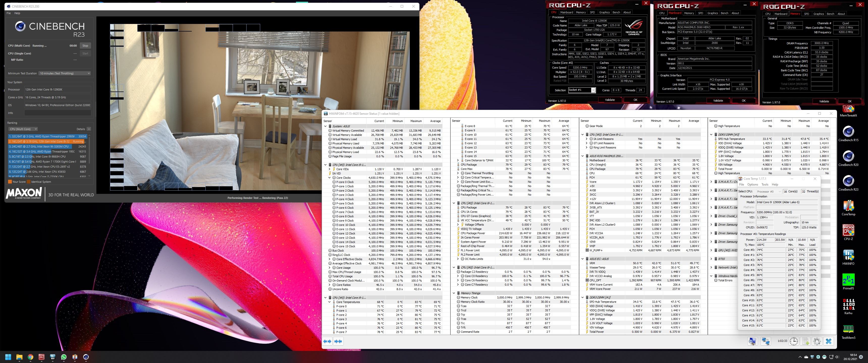Expand the Core VIDs sensor row
This screenshot has width=868, height=363.
[x=330, y=169]
